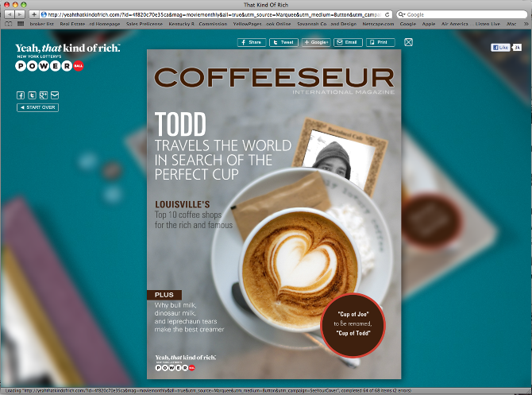
Task: Click the Email button above the cover
Action: (347, 42)
